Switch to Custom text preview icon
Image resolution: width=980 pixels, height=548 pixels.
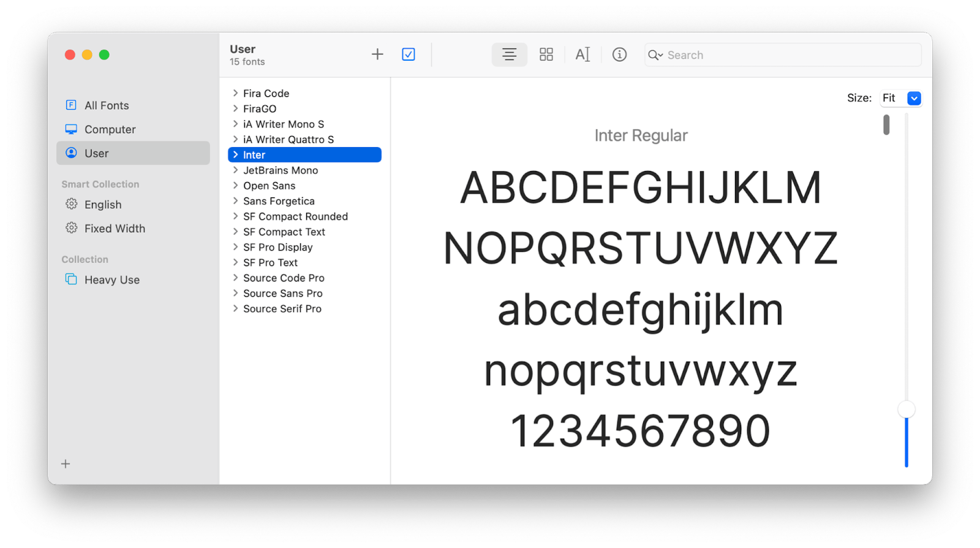tap(582, 55)
